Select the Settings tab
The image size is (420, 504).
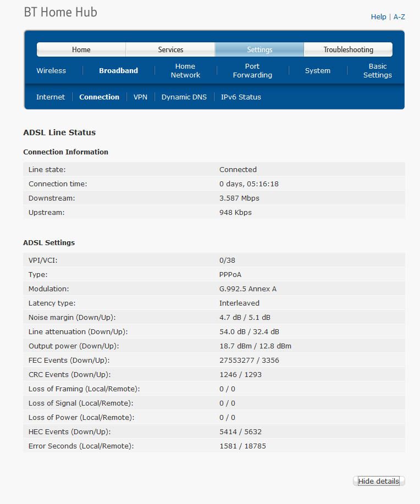click(259, 49)
